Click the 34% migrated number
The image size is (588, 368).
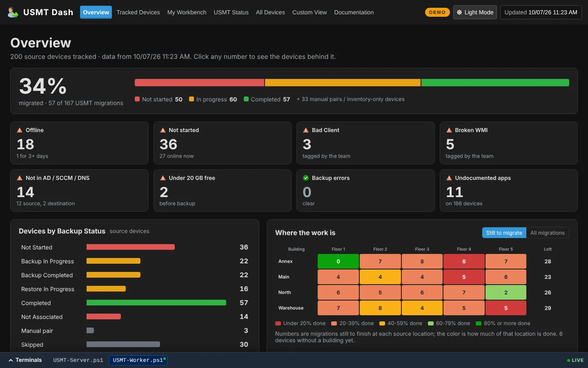point(43,86)
